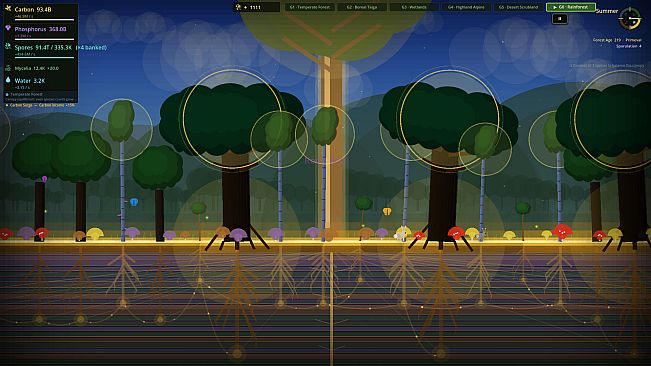
Task: Select the left yellow-ringed dark canopy tree
Action: click(232, 118)
